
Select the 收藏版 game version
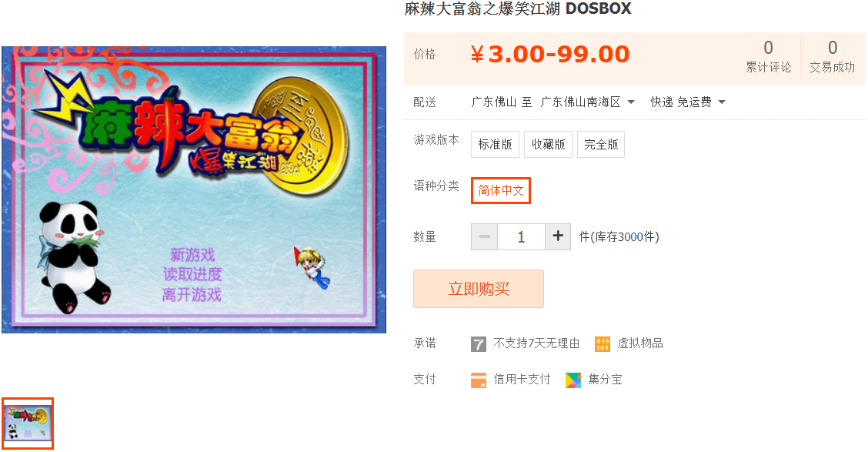click(548, 145)
